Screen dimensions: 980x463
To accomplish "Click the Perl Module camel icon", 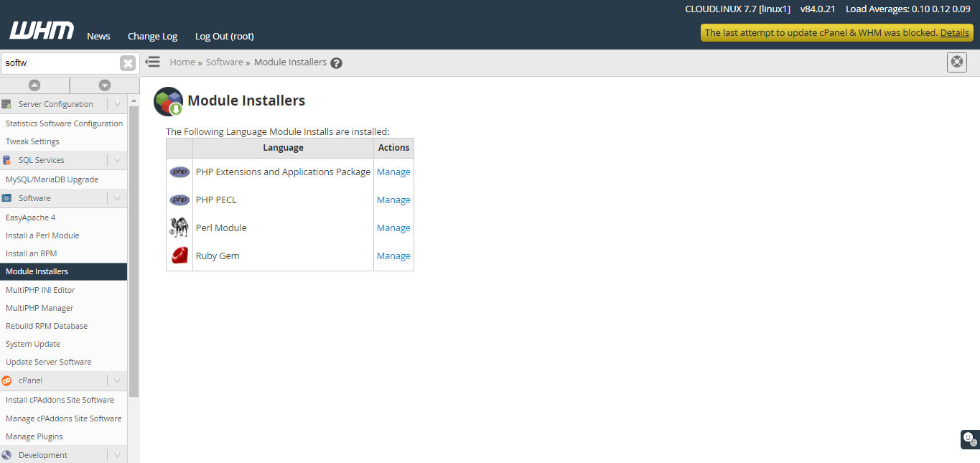I will point(179,228).
